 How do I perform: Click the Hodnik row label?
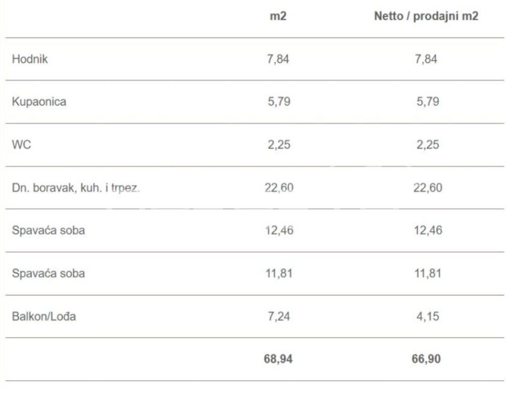point(30,59)
